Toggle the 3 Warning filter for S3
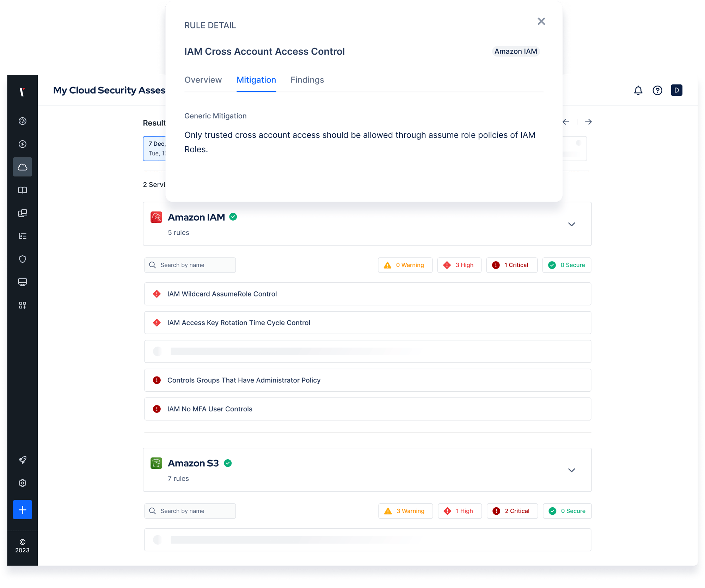 (x=405, y=511)
